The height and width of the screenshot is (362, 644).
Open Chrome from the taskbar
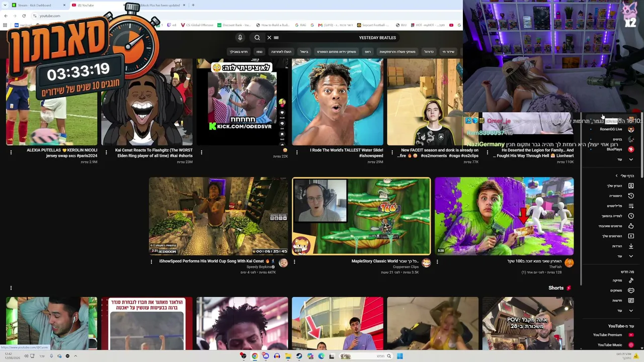pyautogui.click(x=255, y=356)
